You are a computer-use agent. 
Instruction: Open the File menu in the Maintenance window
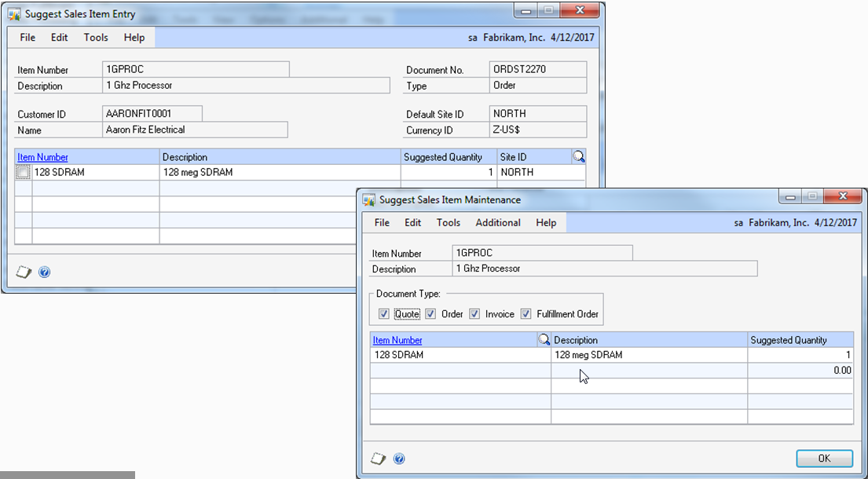pyautogui.click(x=382, y=222)
